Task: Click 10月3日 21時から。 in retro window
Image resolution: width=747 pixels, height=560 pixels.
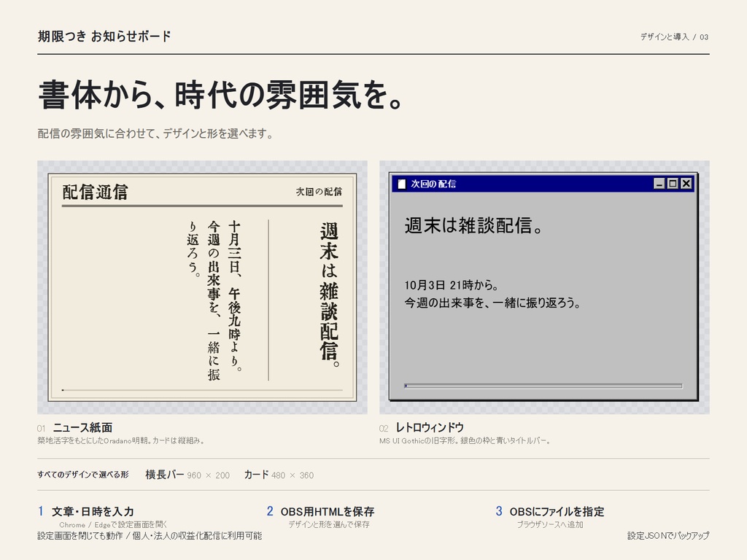Action: 452,285
